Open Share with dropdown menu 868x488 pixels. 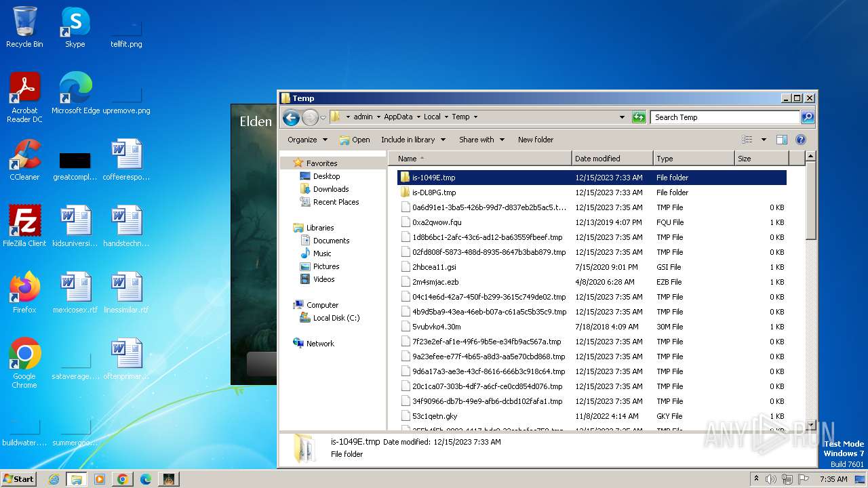[x=481, y=140]
